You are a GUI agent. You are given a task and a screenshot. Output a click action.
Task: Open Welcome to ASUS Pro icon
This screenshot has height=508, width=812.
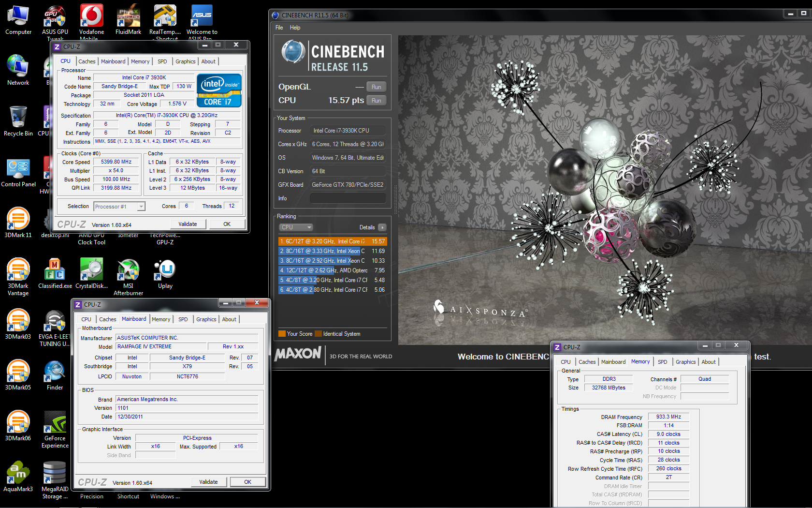coord(202,22)
